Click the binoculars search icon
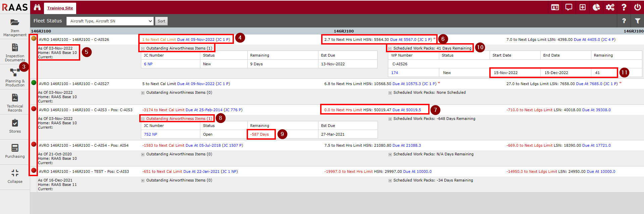 point(37,7)
